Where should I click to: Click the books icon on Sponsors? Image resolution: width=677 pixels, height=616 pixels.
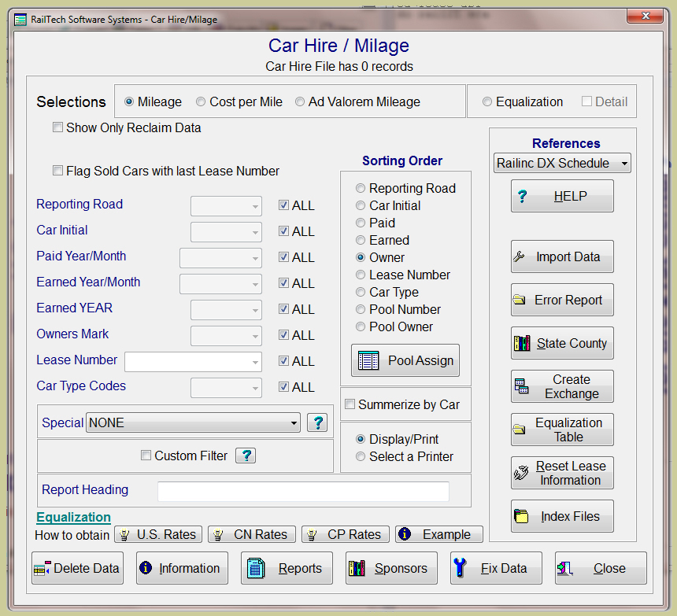click(356, 568)
